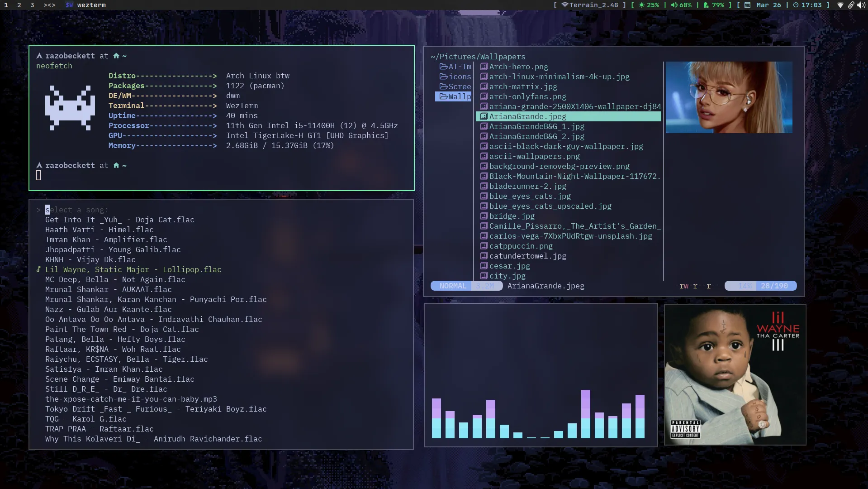868x489 pixels.
Task: Open arch-matrix.jpg in the file list
Action: [x=523, y=86]
